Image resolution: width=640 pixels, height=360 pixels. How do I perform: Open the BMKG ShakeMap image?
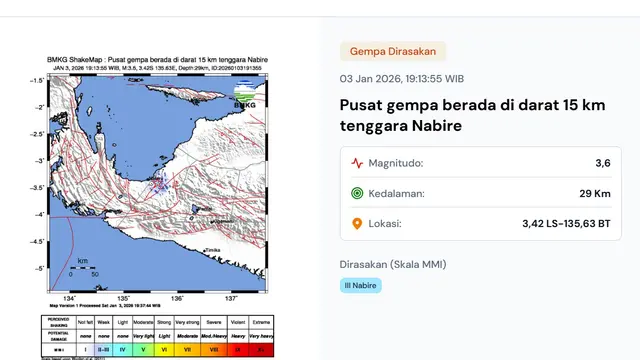pyautogui.click(x=157, y=208)
